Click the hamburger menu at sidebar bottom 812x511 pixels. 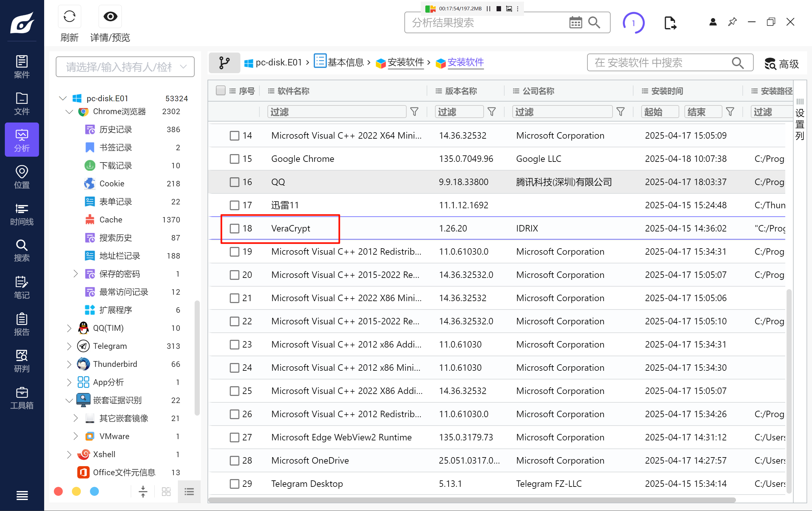[x=22, y=495]
